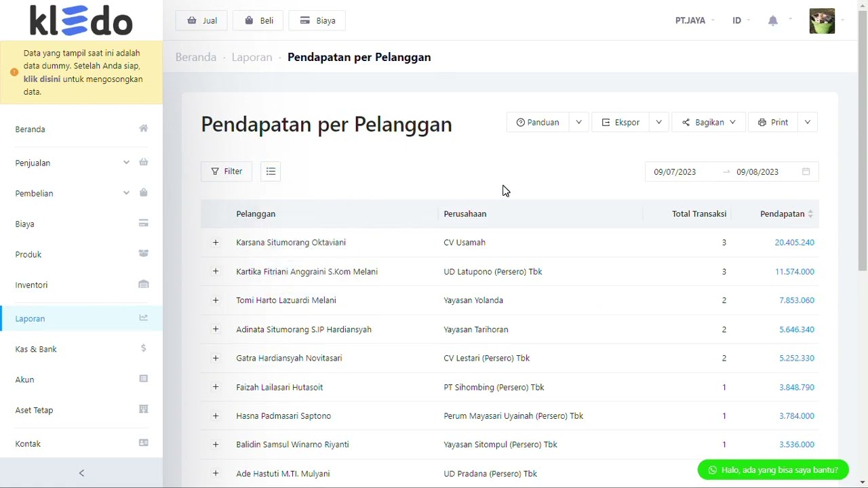This screenshot has height=488, width=868.
Task: Open the Ekspor dropdown arrow
Action: coord(658,123)
